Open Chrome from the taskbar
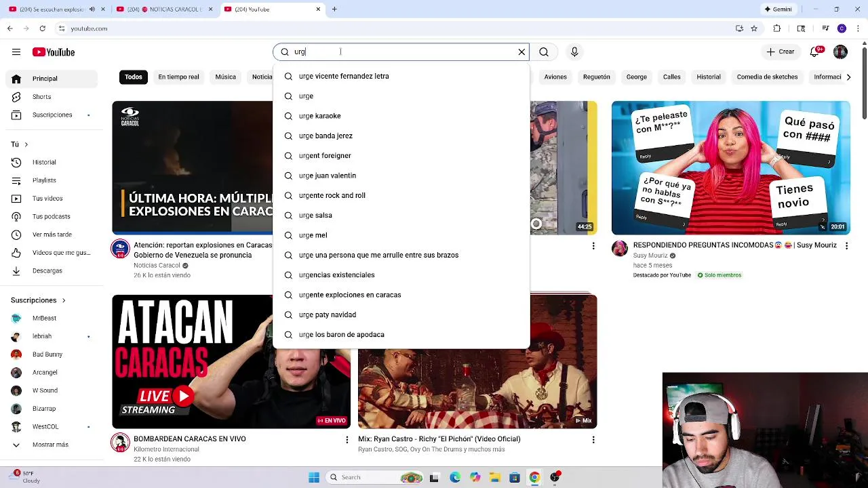This screenshot has height=488, width=868. click(534, 477)
